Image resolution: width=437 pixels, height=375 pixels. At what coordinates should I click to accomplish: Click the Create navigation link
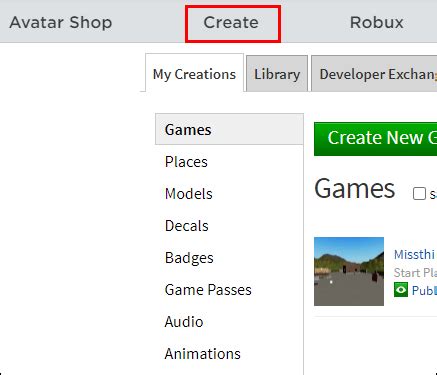[231, 23]
